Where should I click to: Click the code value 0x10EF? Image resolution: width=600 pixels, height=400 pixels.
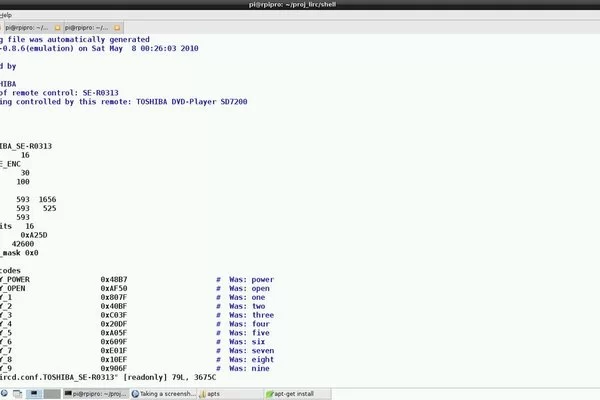point(114,359)
